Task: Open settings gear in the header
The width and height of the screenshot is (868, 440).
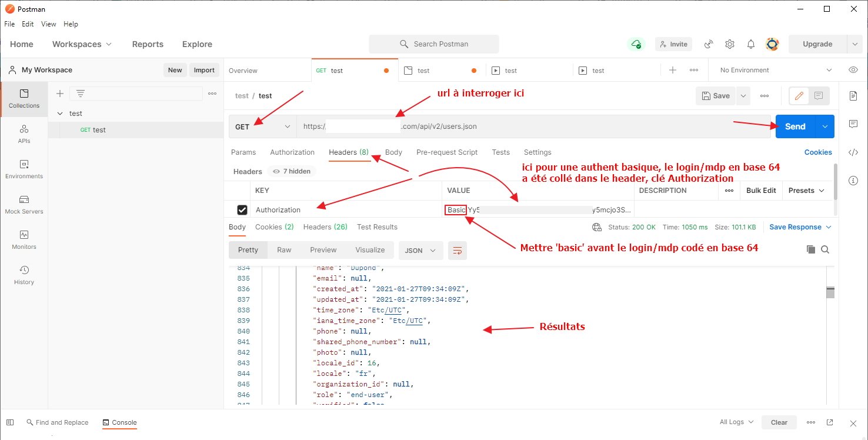Action: [730, 44]
